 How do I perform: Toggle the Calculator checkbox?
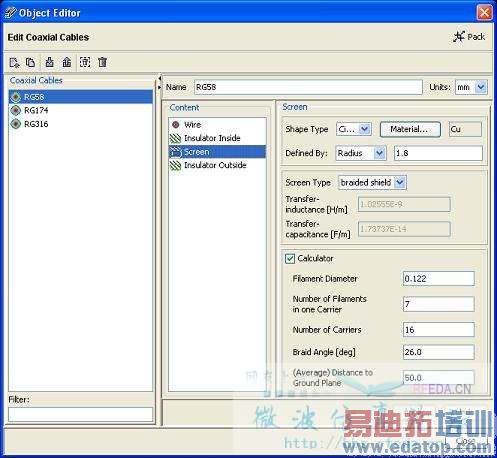click(x=290, y=259)
